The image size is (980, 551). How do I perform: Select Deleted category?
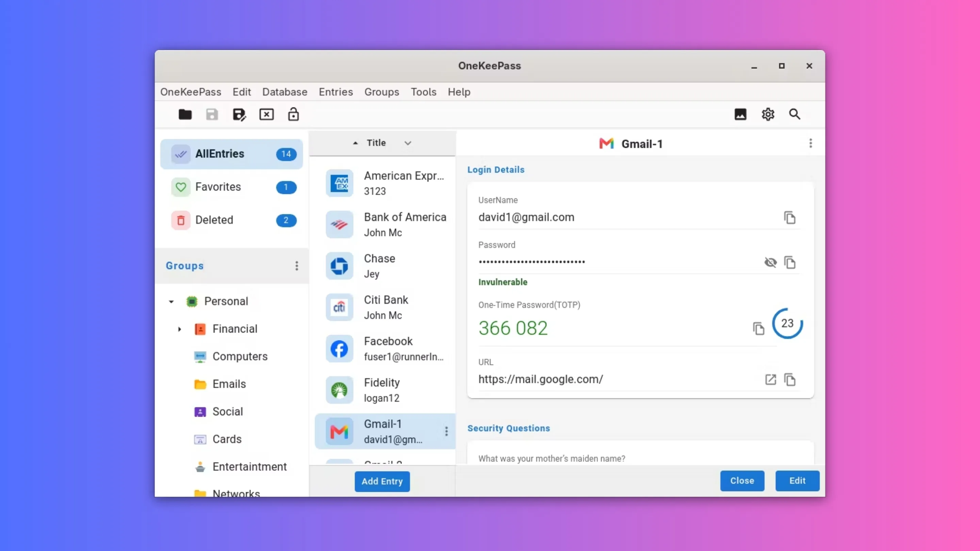coord(232,220)
